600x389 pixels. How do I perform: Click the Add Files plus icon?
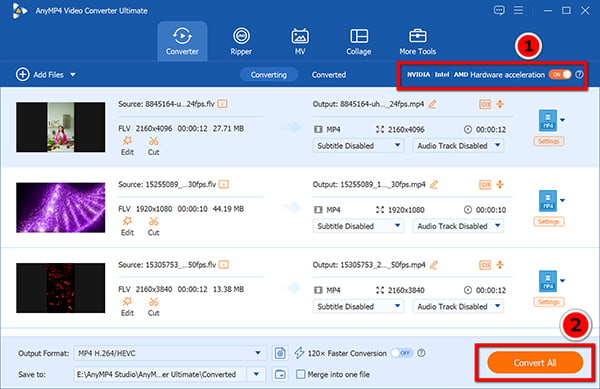click(23, 74)
